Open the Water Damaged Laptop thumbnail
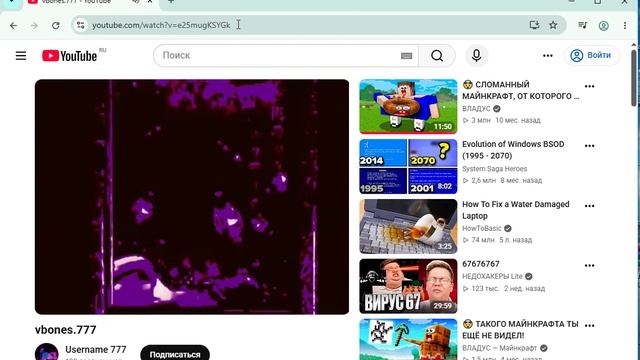 point(408,226)
